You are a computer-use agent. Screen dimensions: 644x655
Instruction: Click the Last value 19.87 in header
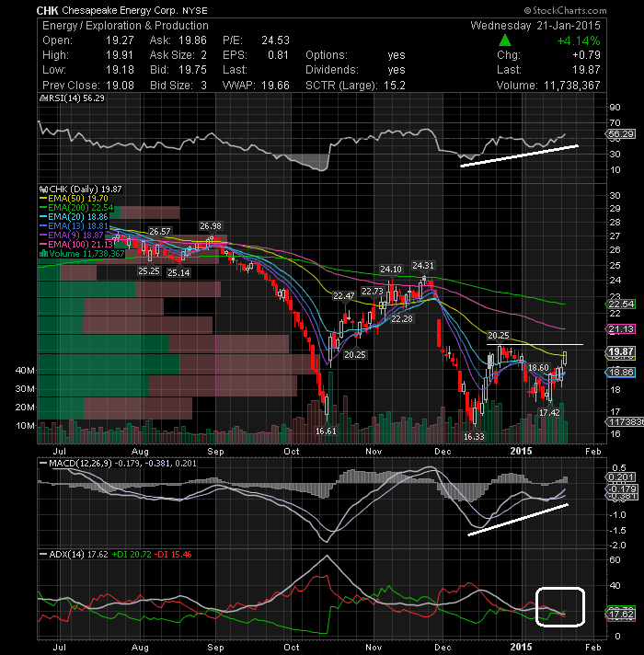pyautogui.click(x=586, y=70)
